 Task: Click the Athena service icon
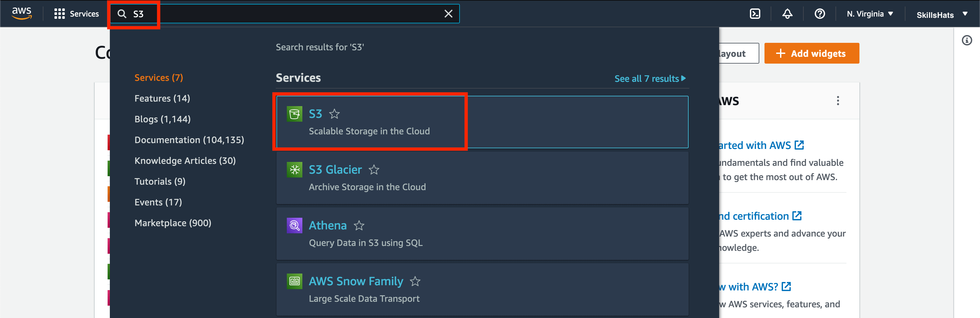tap(294, 226)
